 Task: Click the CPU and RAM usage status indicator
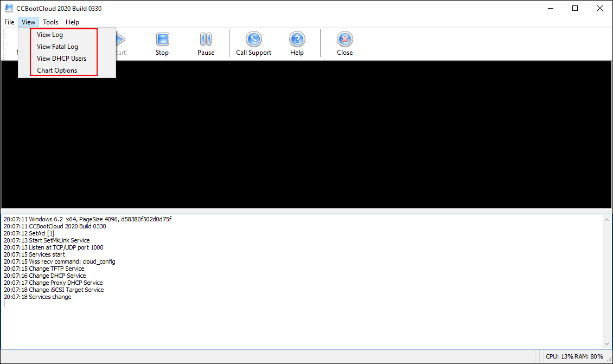(x=575, y=356)
